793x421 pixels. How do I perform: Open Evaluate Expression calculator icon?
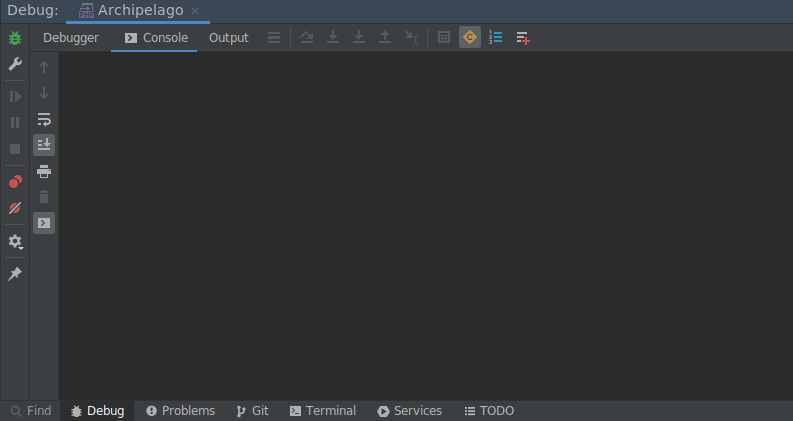tap(445, 38)
